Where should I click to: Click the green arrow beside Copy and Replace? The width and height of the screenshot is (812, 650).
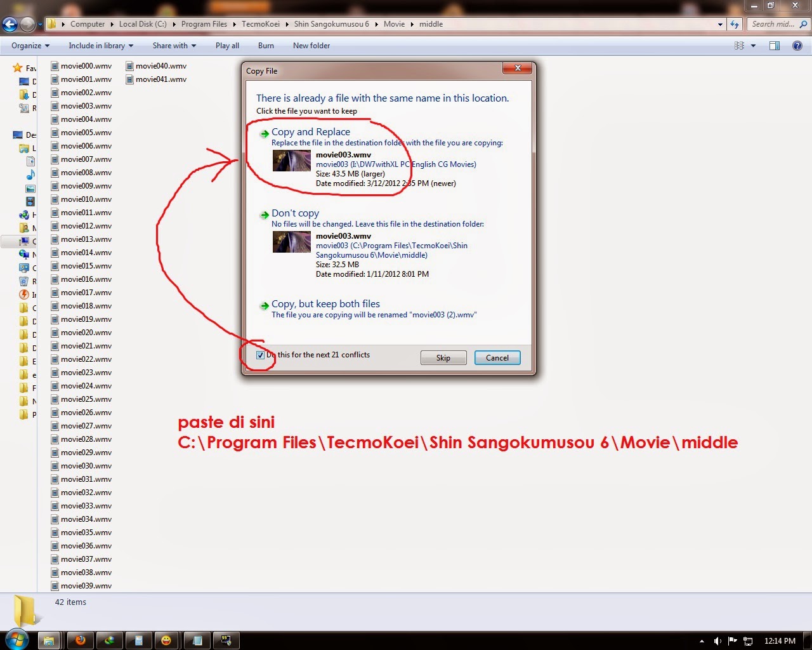tap(264, 133)
